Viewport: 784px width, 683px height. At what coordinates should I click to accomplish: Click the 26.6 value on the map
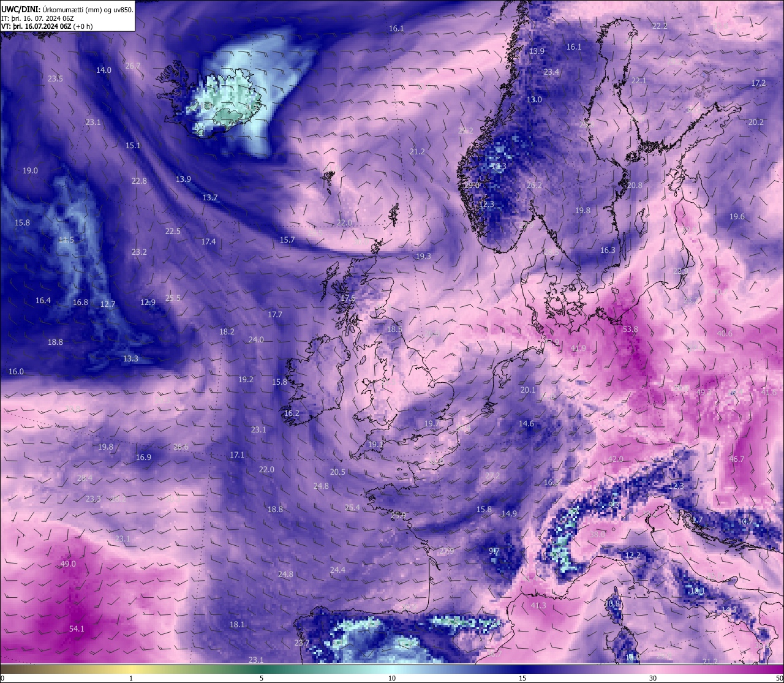coord(181,447)
